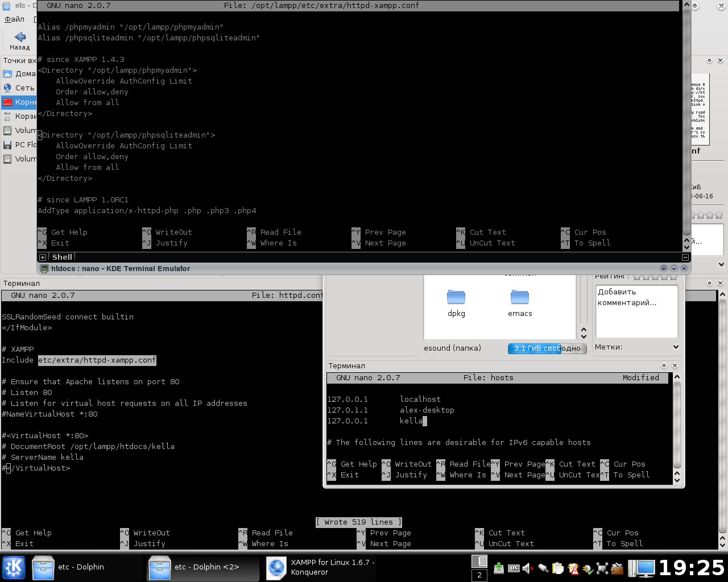The height and width of the screenshot is (582, 728).
Task: Click the '#NameVirtualHost *:80' line
Action: point(49,414)
